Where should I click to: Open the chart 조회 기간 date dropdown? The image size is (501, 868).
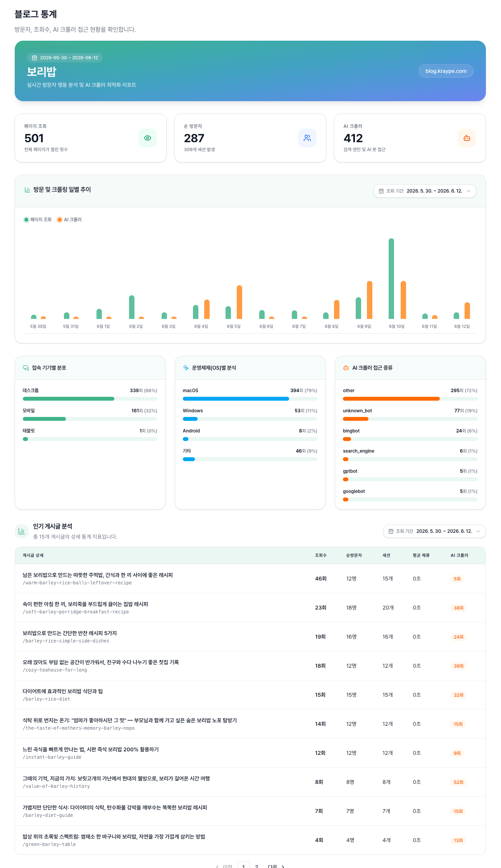click(425, 191)
